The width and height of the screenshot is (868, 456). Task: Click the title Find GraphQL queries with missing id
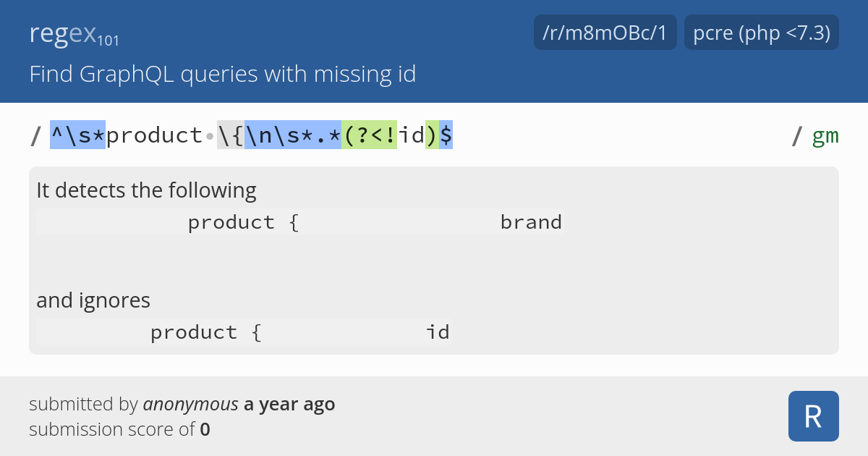point(223,74)
